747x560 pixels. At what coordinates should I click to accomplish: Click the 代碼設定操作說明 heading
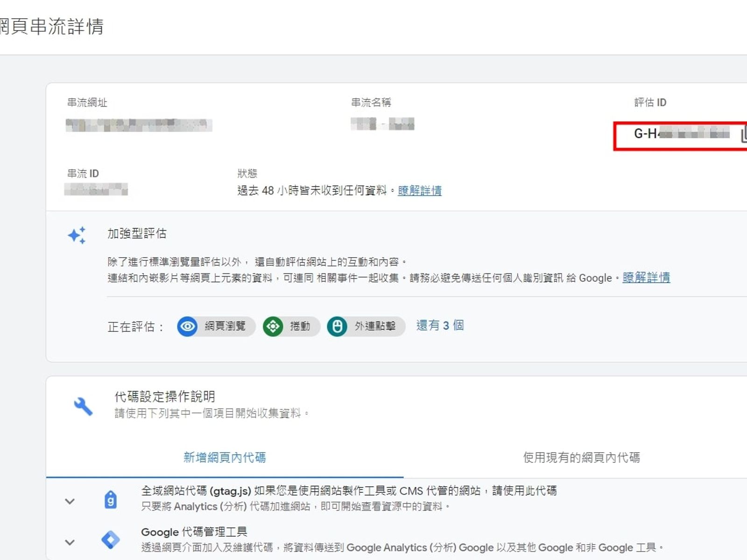pyautogui.click(x=165, y=397)
